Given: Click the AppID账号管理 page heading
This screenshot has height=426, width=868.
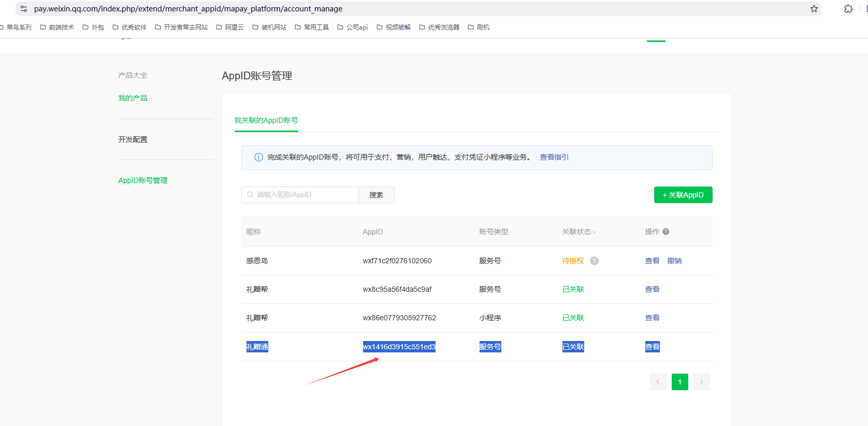Looking at the screenshot, I should coord(257,76).
